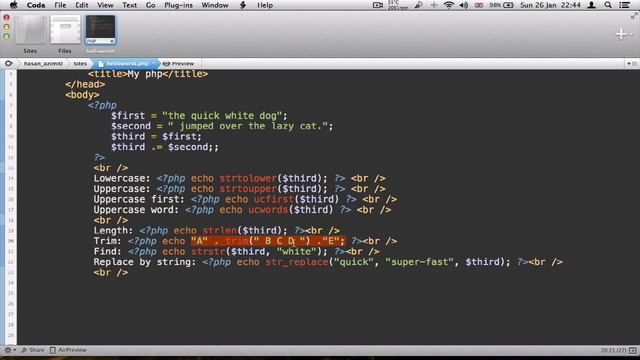
Task: Click the strlen function on Length line
Action: [220, 231]
